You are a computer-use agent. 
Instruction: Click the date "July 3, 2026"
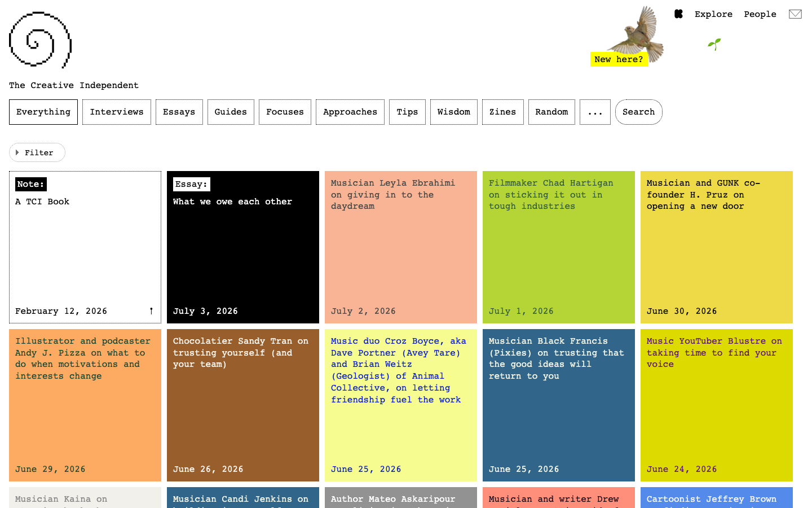(x=205, y=311)
